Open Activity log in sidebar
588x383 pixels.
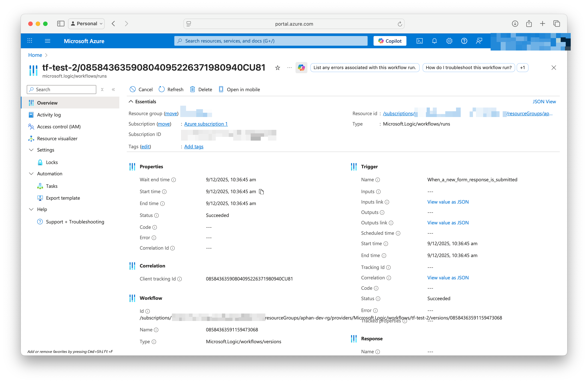tap(49, 115)
